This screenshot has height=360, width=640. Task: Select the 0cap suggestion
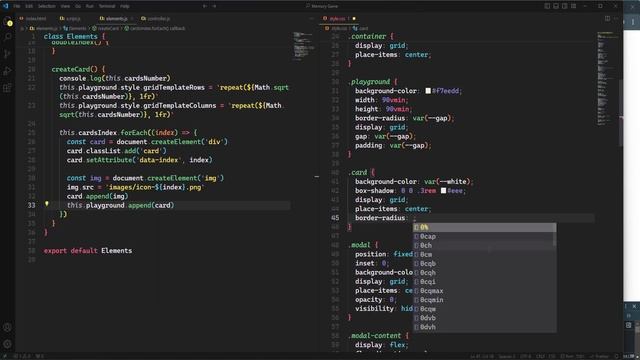click(x=484, y=236)
